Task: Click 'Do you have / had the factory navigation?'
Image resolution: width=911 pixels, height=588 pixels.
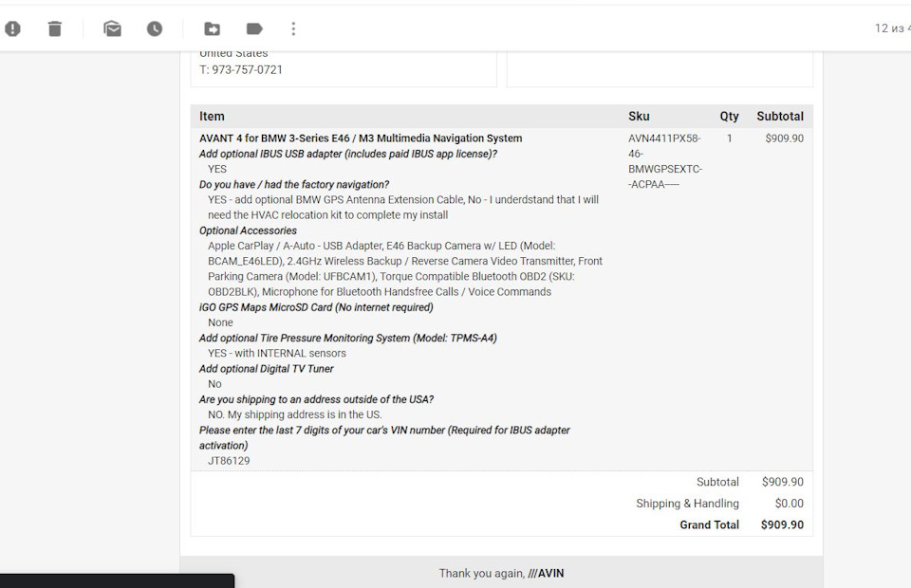Action: [294, 185]
